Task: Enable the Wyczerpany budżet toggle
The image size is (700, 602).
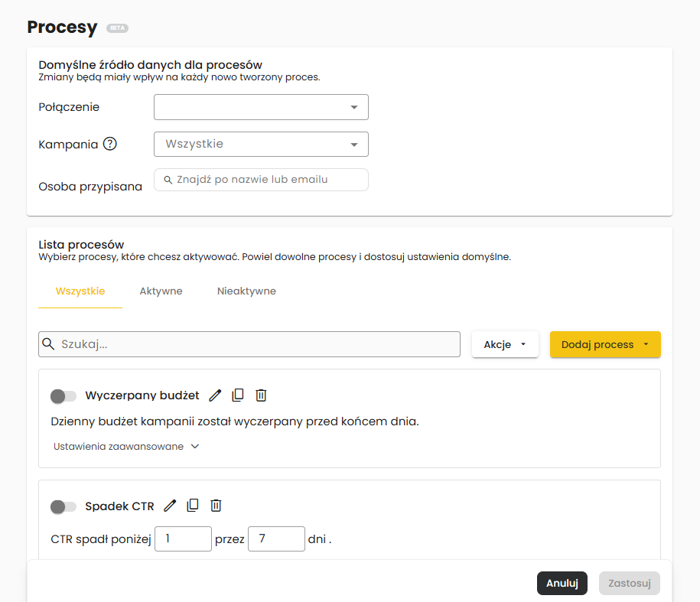Action: (63, 396)
